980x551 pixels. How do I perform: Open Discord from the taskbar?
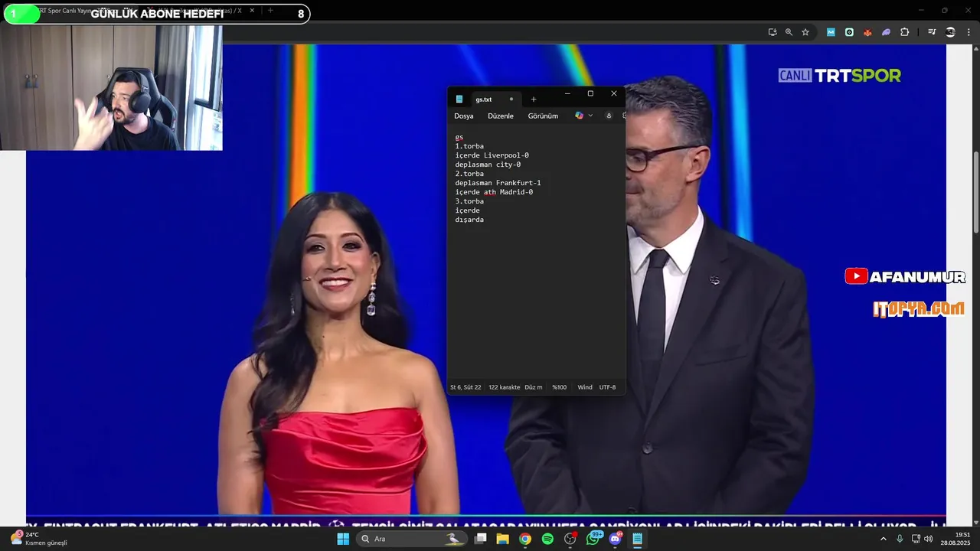(x=615, y=539)
